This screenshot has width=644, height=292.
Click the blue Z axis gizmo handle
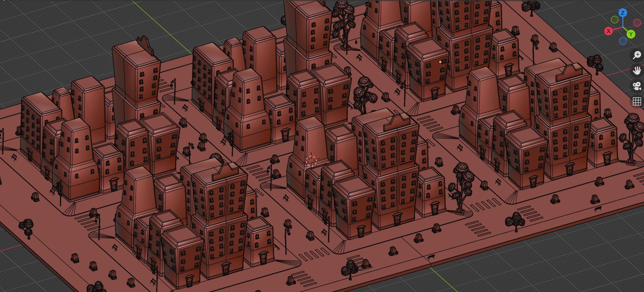click(x=623, y=13)
